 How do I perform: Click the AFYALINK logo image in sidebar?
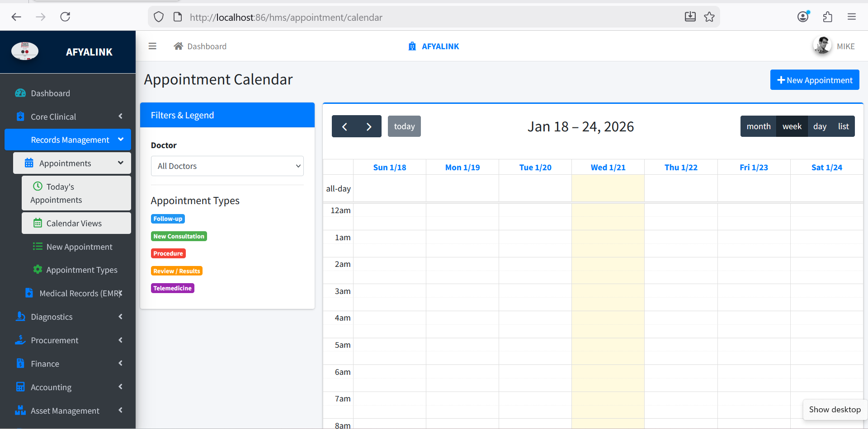(25, 51)
